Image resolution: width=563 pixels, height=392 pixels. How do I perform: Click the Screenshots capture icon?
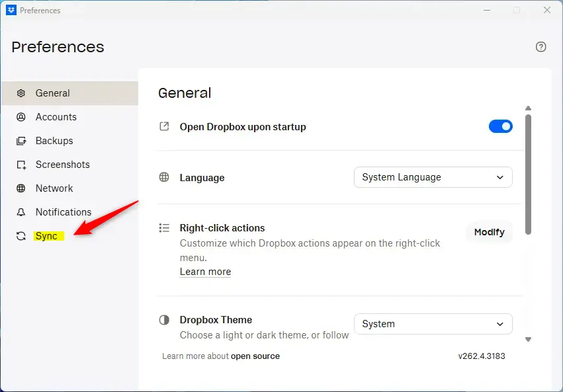(x=21, y=165)
